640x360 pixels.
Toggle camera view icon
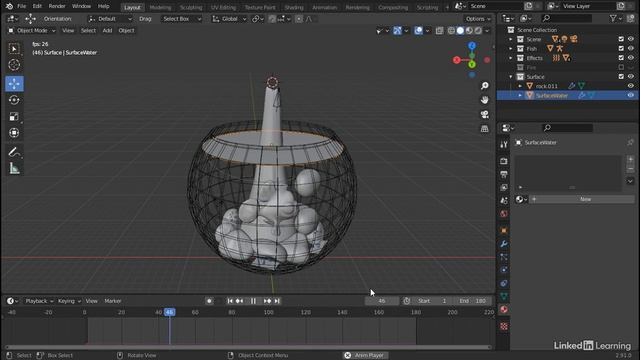pos(484,114)
